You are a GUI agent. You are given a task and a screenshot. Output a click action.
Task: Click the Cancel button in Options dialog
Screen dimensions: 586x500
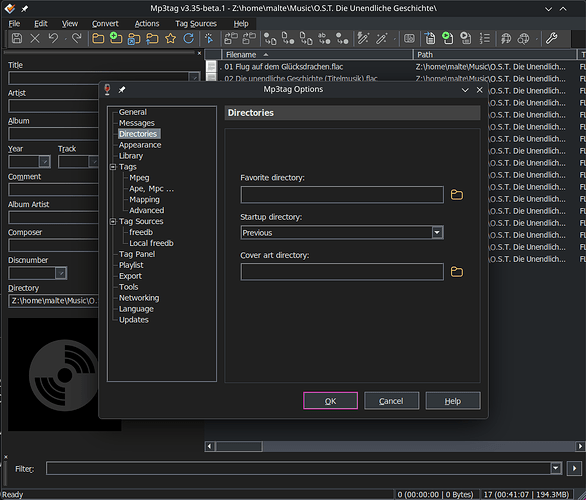click(391, 401)
